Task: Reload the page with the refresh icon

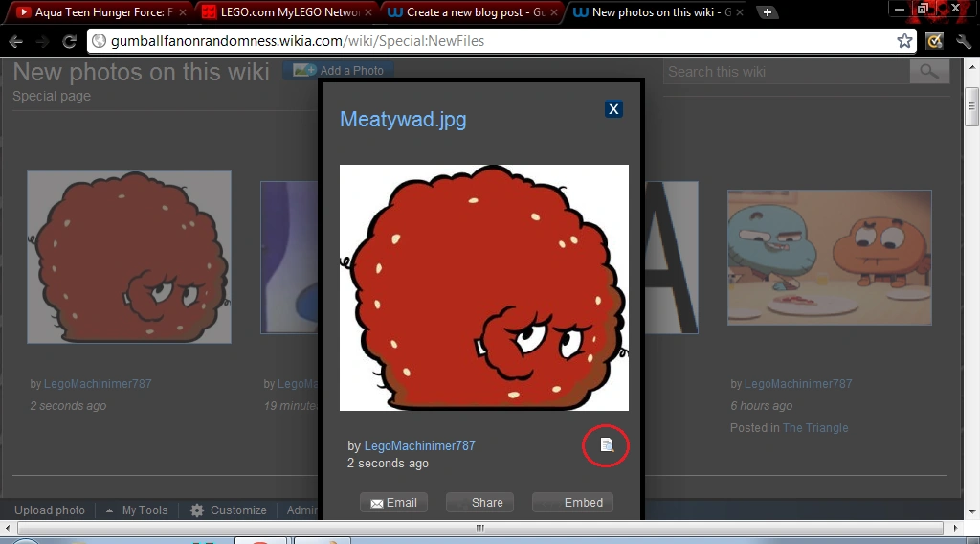Action: pos(69,41)
